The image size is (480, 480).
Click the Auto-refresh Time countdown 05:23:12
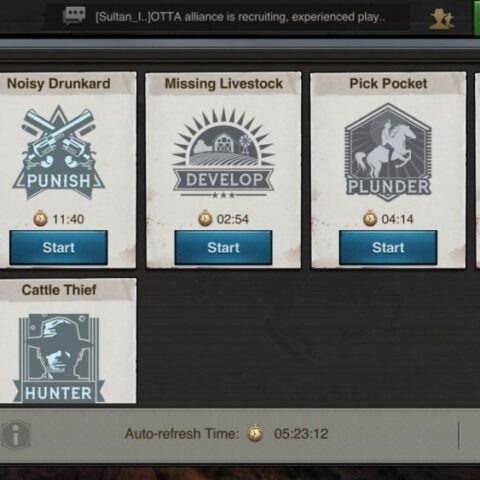(301, 434)
